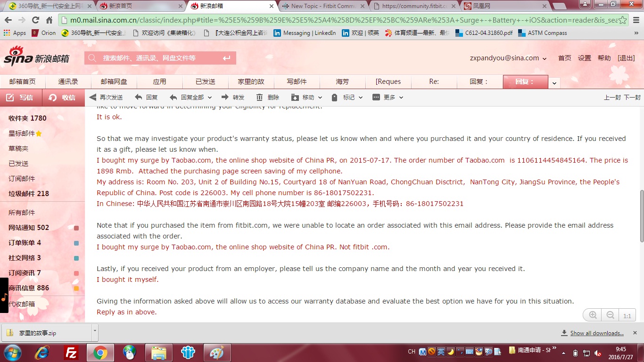Toggle the IME 英 Chinese/English mode
The height and width of the screenshot is (362, 644).
point(441,352)
